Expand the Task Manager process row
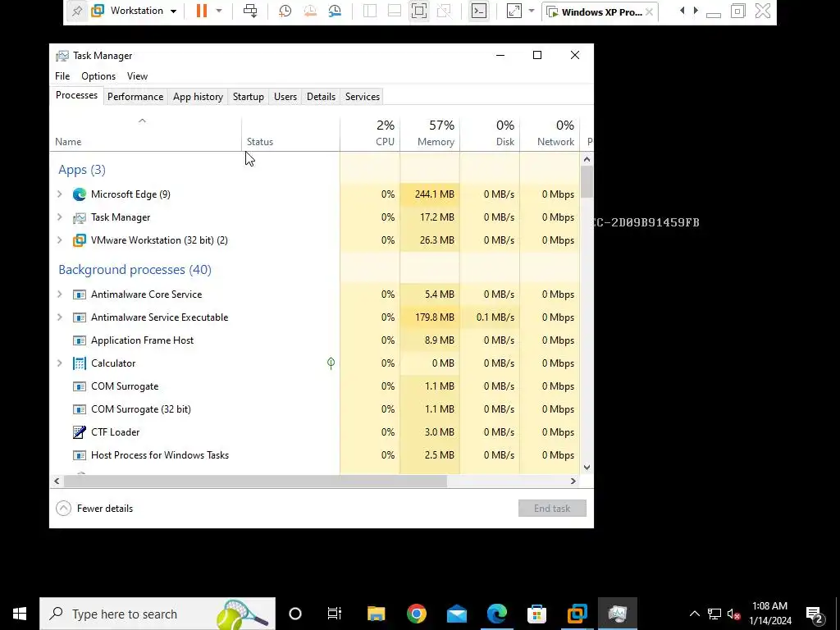This screenshot has width=840, height=630. 59,217
